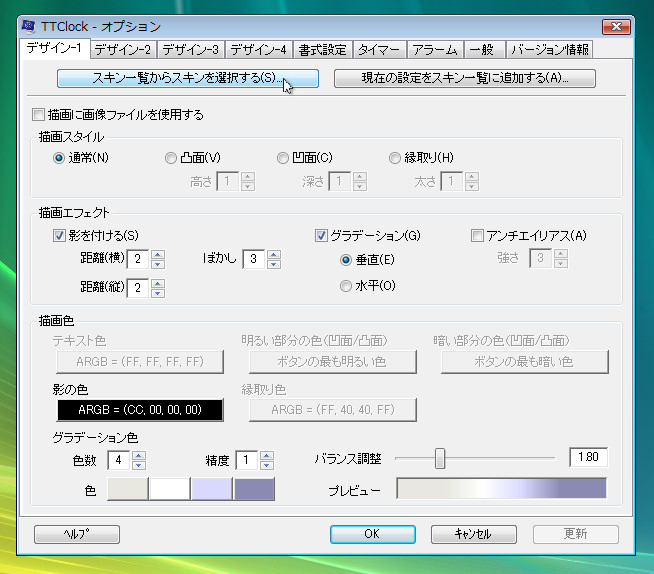Decrease 精度 with the down arrow
The image size is (654, 574).
pyautogui.click(x=267, y=465)
